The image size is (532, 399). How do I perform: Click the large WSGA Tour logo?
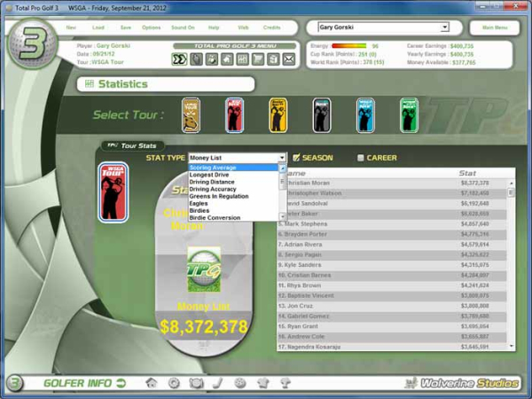pos(113,192)
